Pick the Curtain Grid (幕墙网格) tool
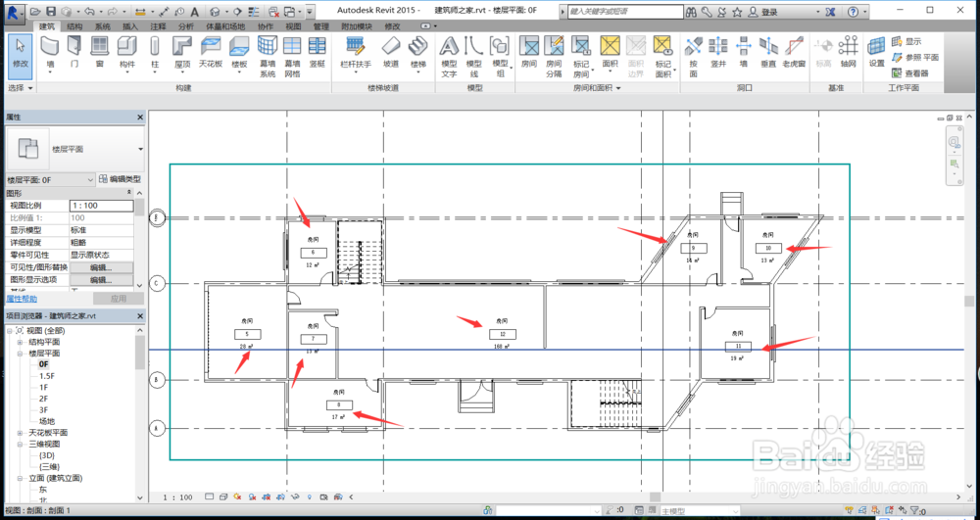This screenshot has width=980, height=520. (x=292, y=56)
